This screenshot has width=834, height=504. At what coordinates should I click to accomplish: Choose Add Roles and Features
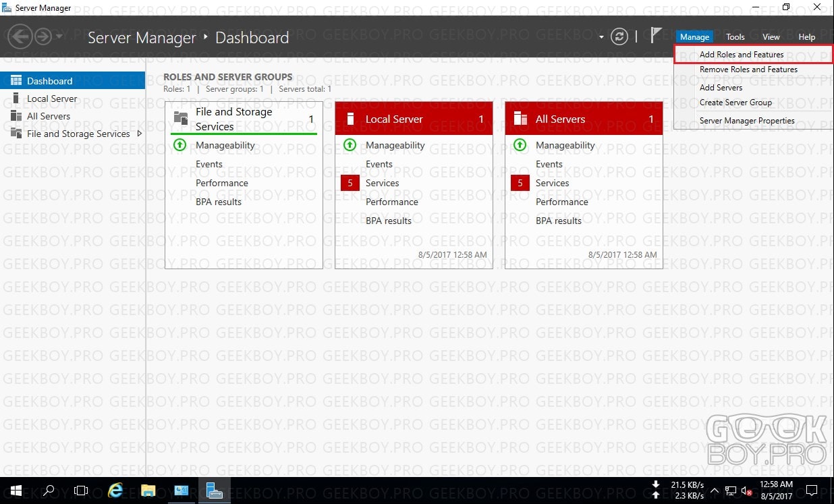[753, 55]
